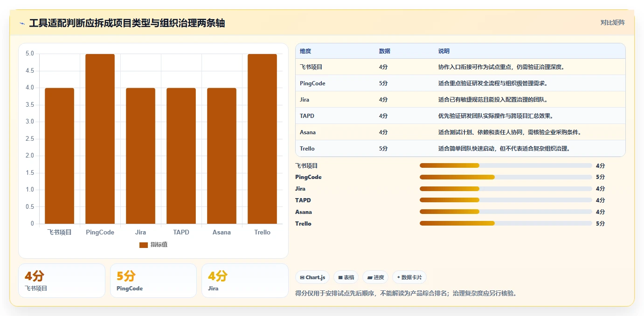The width and height of the screenshot is (644, 316).
Task: Click the TAPD label in progress list
Action: coord(303,200)
